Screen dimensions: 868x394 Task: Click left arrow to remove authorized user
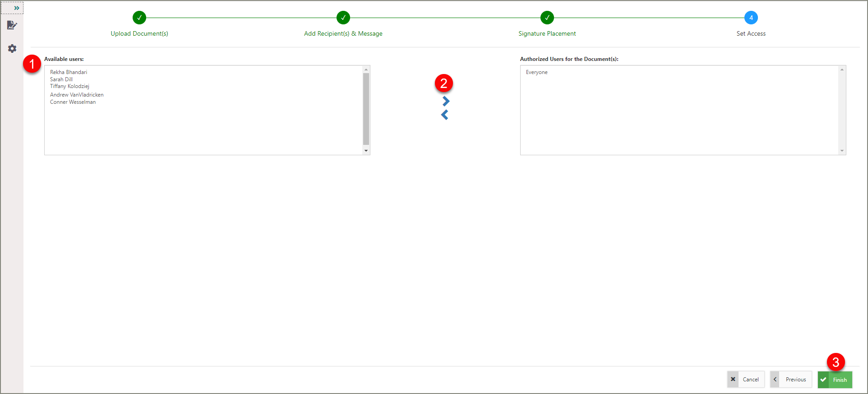(x=445, y=115)
